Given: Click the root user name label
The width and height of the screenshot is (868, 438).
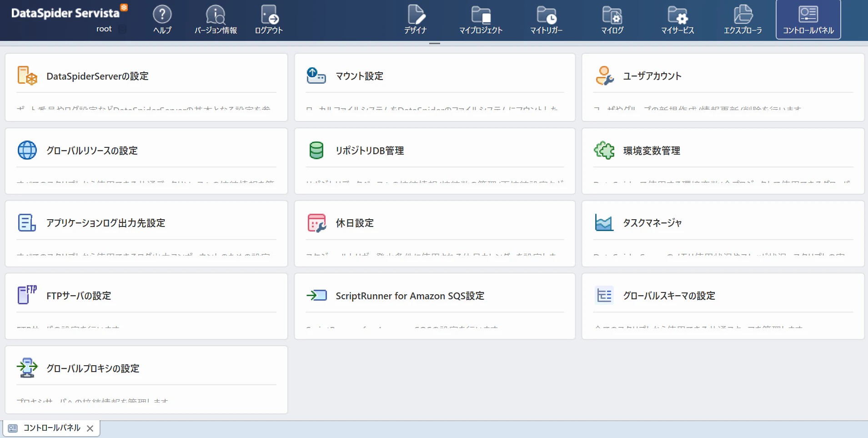Looking at the screenshot, I should 104,29.
